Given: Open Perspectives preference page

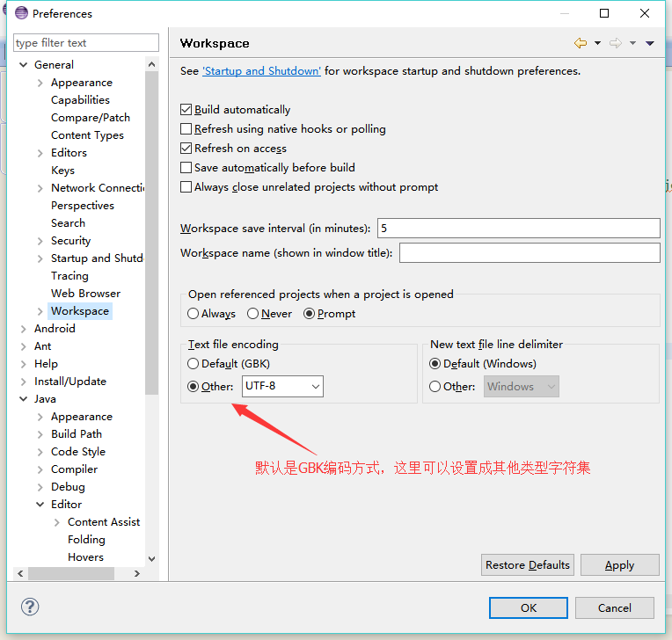Looking at the screenshot, I should [x=83, y=205].
